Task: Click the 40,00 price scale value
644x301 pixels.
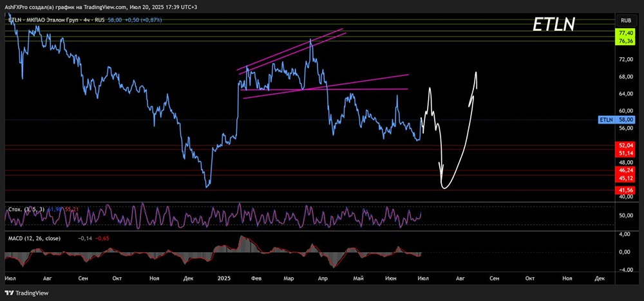Action: point(626,196)
